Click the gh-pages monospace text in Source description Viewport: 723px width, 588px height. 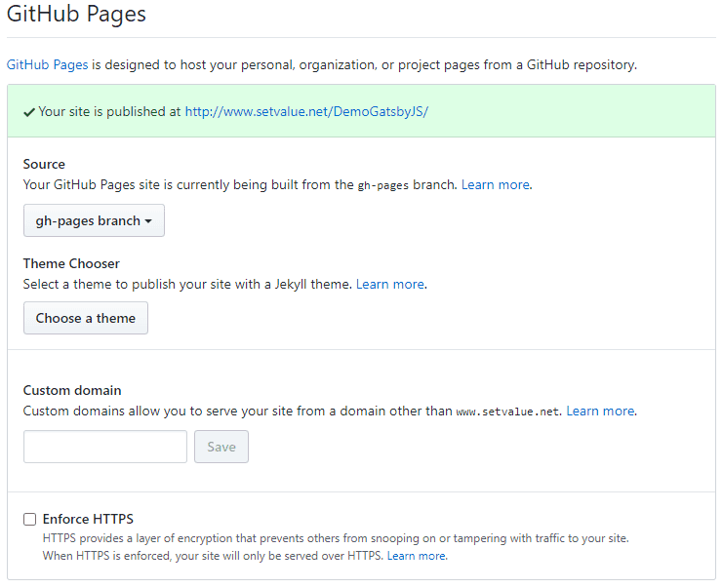point(383,185)
